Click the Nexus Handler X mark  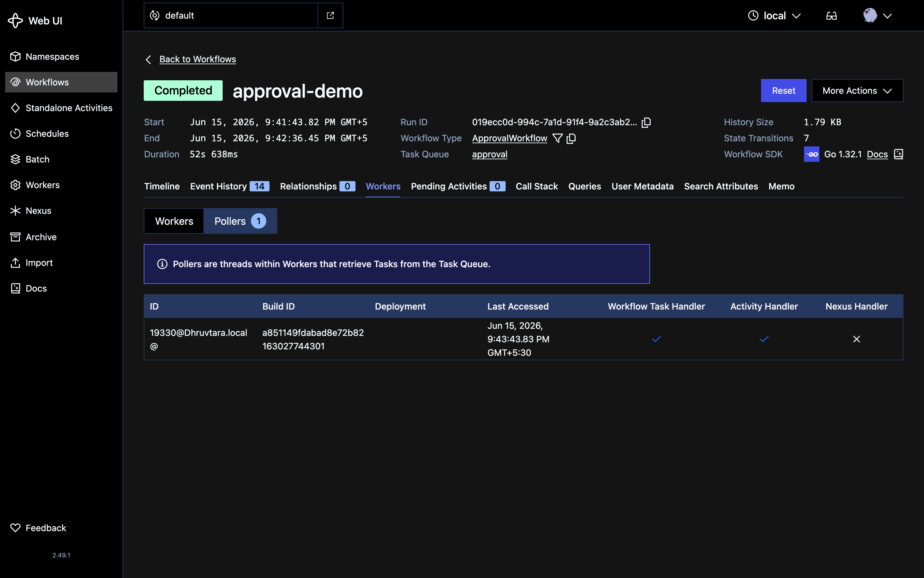click(x=856, y=339)
